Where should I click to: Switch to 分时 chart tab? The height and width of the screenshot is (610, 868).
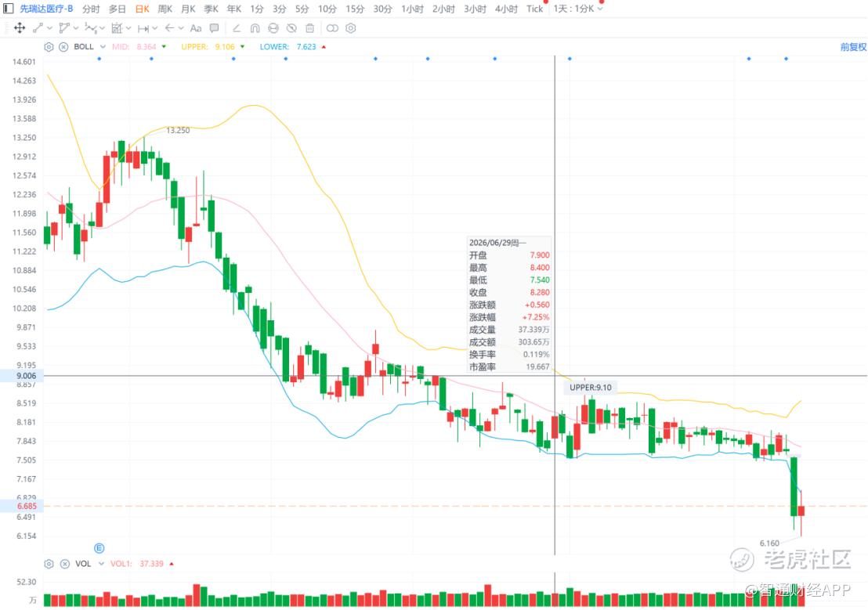click(91, 9)
